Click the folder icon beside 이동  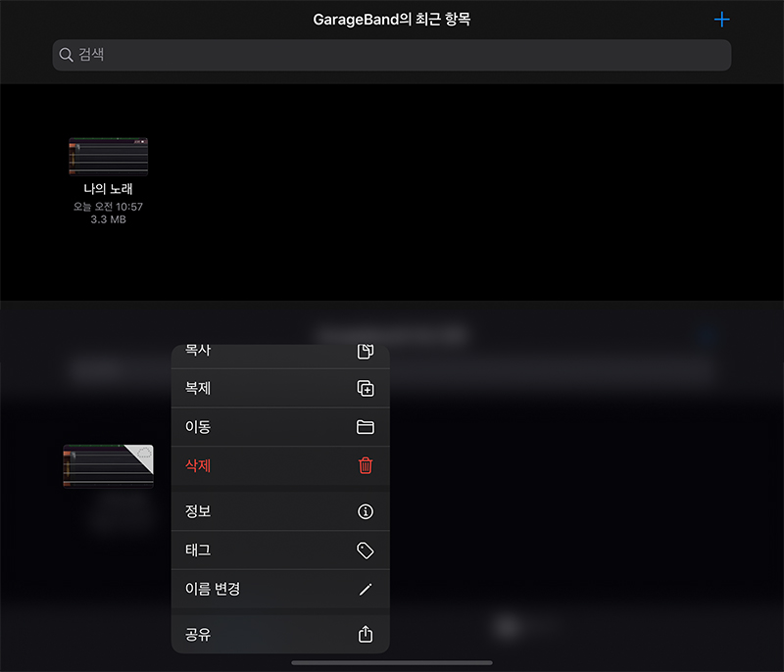366,427
